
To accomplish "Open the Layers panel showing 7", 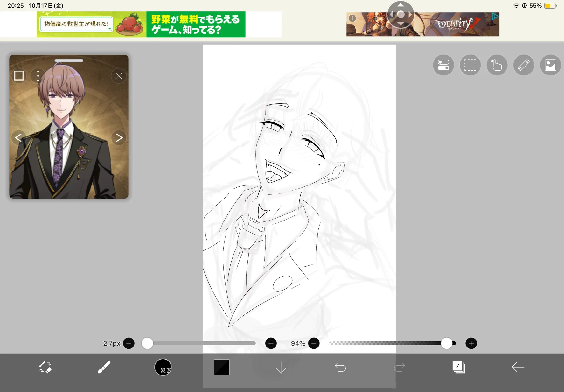I will (x=458, y=367).
